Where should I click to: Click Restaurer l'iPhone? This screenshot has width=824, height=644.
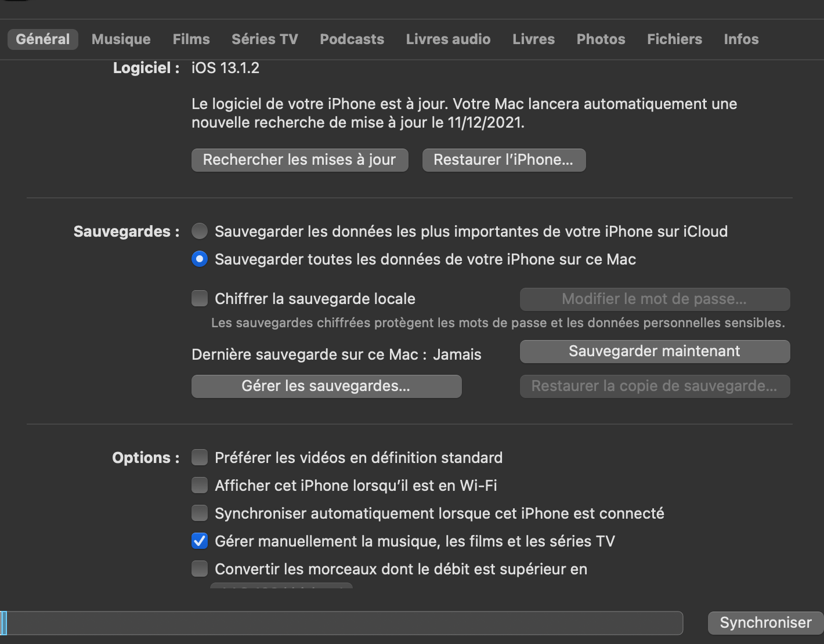pos(504,160)
